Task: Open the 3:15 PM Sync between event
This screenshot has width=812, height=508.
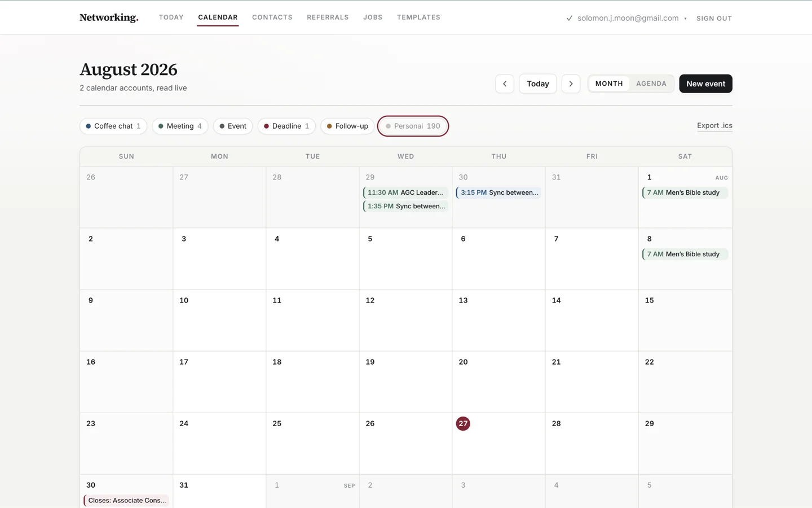Action: coord(498,192)
